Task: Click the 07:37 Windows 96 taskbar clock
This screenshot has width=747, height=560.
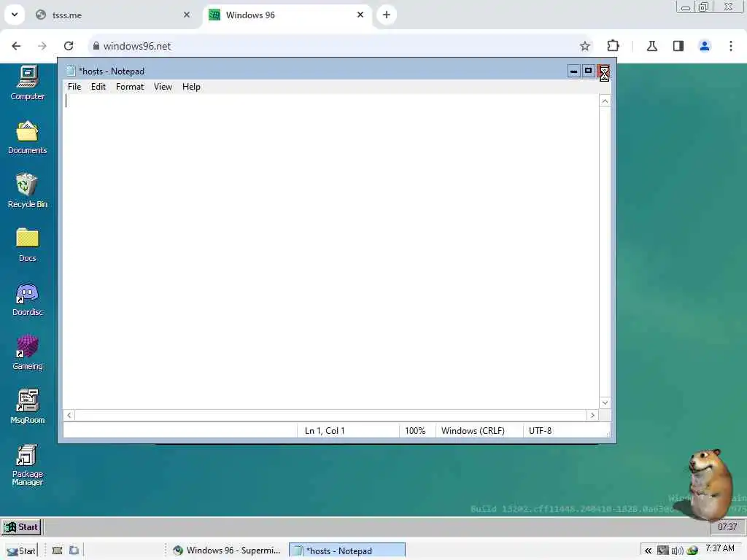Action: [x=727, y=527]
